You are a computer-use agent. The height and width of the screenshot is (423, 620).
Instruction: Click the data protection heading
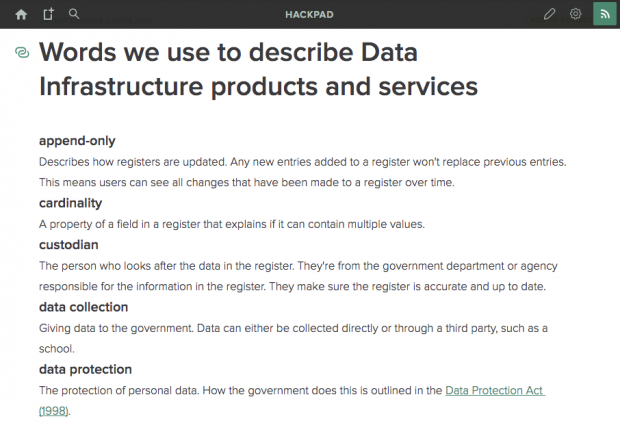pyautogui.click(x=85, y=369)
